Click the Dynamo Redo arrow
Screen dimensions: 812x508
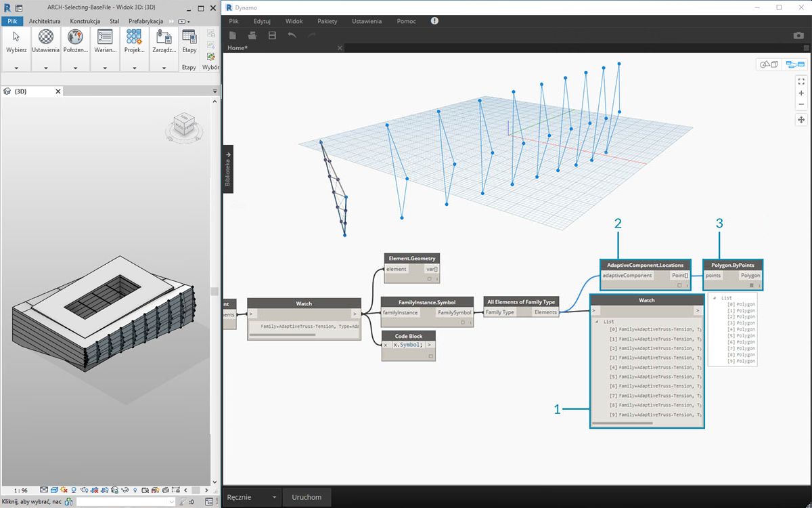[311, 35]
